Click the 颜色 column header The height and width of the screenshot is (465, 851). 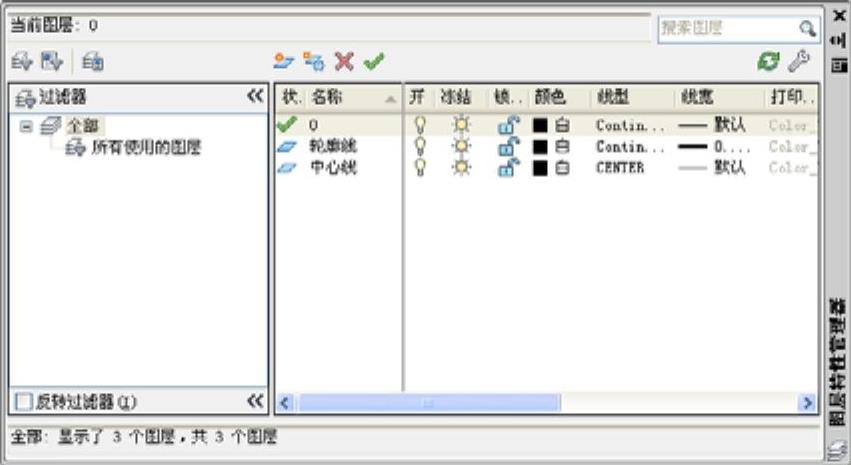coord(559,97)
